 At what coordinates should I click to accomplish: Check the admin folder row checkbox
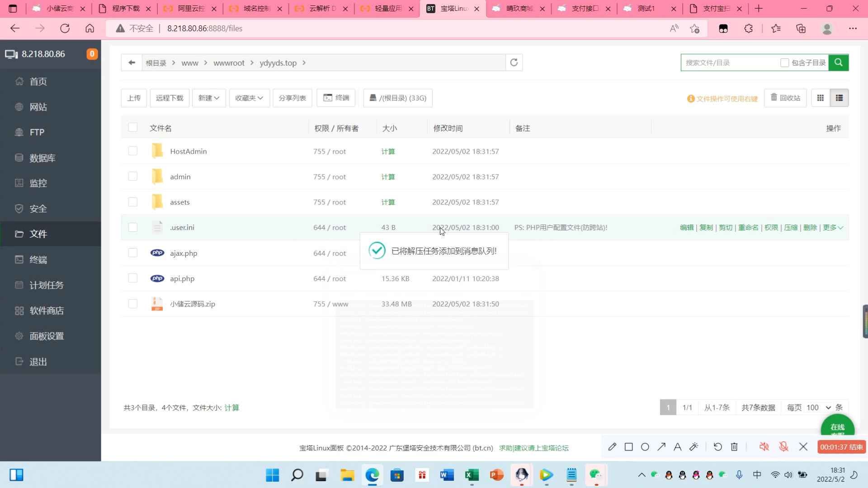(132, 176)
